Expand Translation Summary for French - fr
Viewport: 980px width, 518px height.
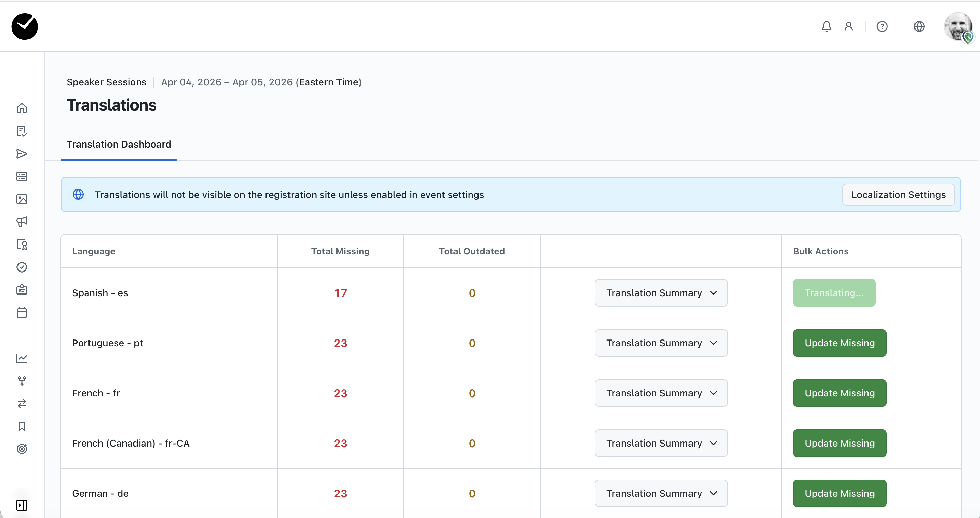(x=661, y=393)
